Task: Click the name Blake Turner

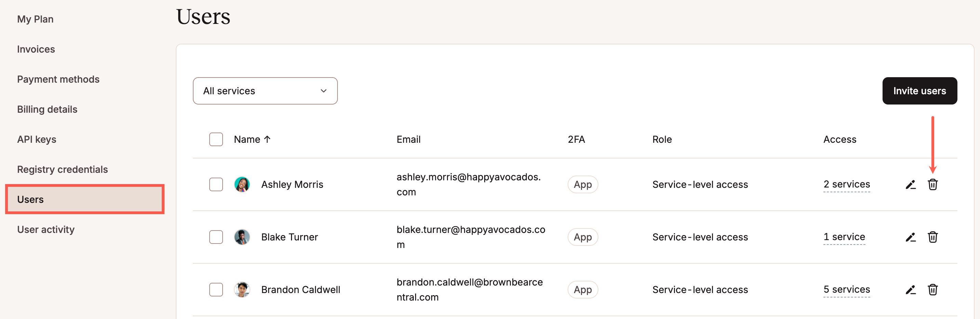Action: pos(290,237)
